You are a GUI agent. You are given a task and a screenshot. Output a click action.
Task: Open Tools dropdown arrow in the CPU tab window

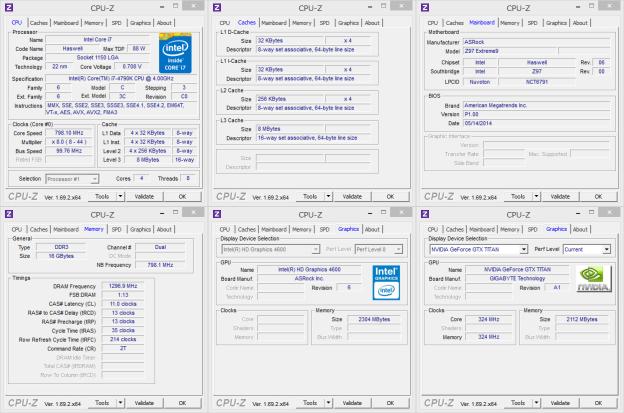(x=120, y=197)
